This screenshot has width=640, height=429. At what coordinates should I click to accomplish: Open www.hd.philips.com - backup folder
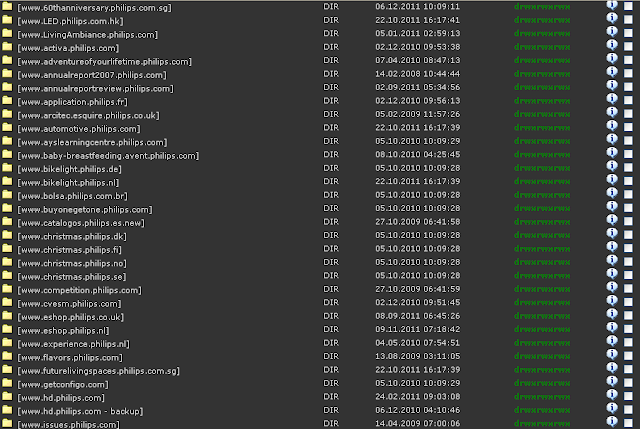point(80,411)
